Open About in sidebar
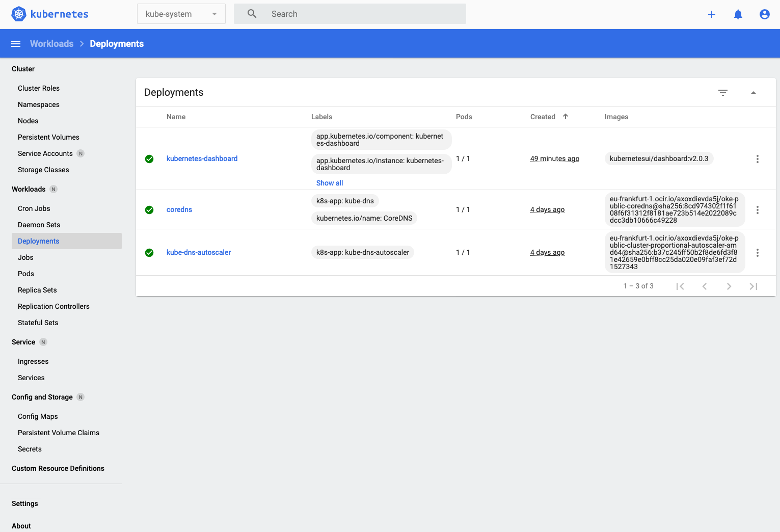The image size is (780, 532). (21, 526)
